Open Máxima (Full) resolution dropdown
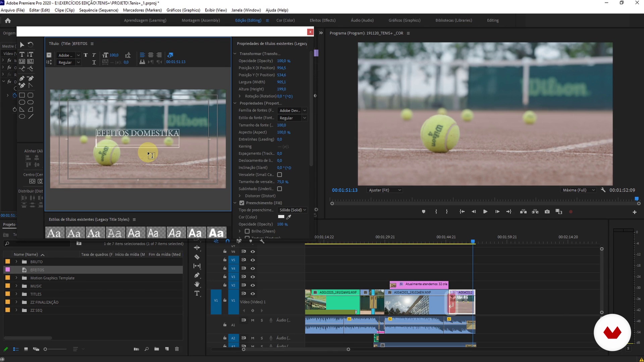The image size is (644, 362). pyautogui.click(x=578, y=190)
